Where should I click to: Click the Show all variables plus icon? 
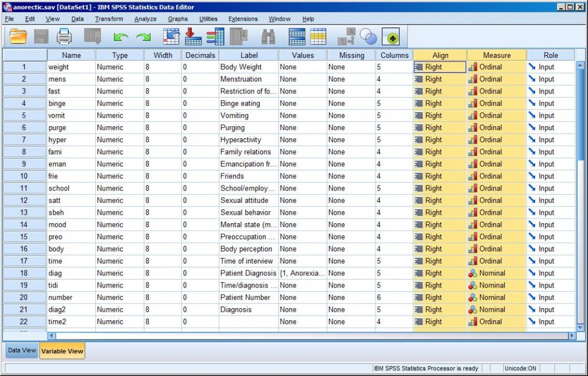[390, 37]
